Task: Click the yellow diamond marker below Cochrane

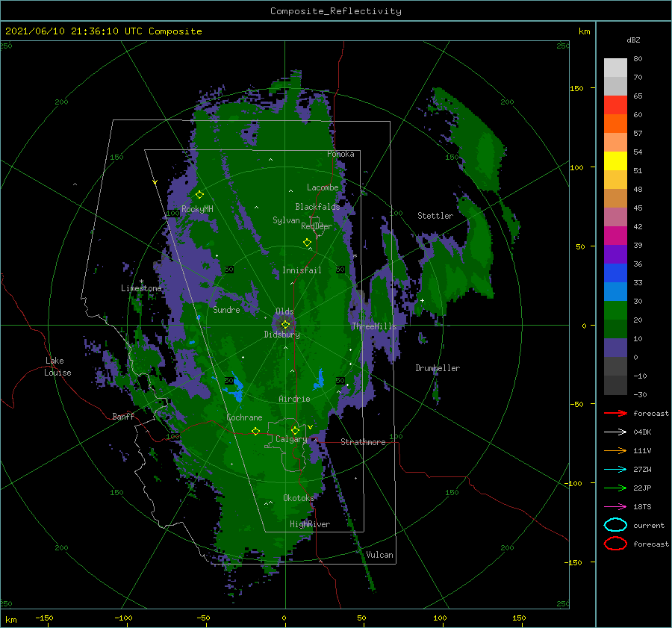Action: [255, 432]
